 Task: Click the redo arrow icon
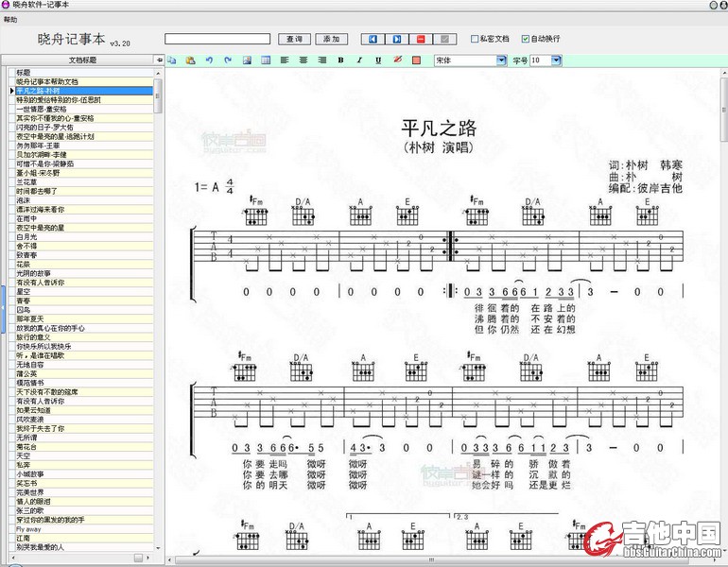click(x=227, y=60)
